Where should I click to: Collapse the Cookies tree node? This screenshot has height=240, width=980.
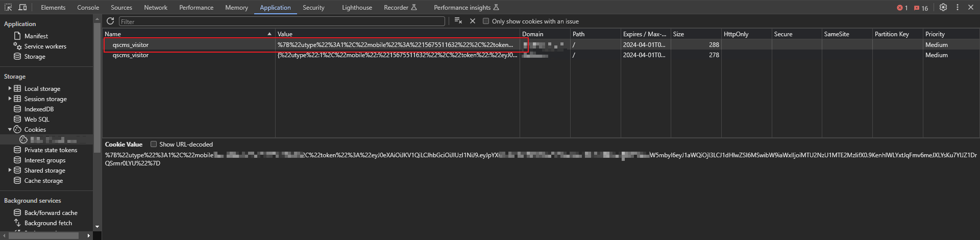click(10, 129)
